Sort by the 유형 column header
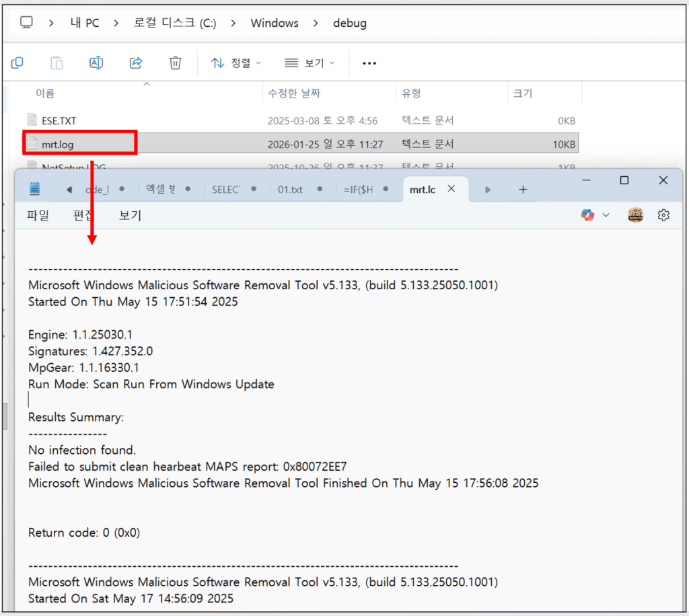The image size is (689, 616). tap(411, 93)
